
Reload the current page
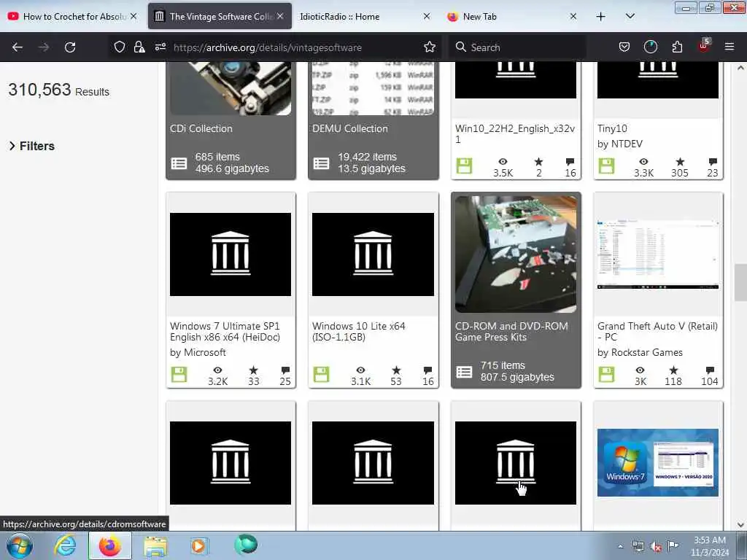coord(70,47)
